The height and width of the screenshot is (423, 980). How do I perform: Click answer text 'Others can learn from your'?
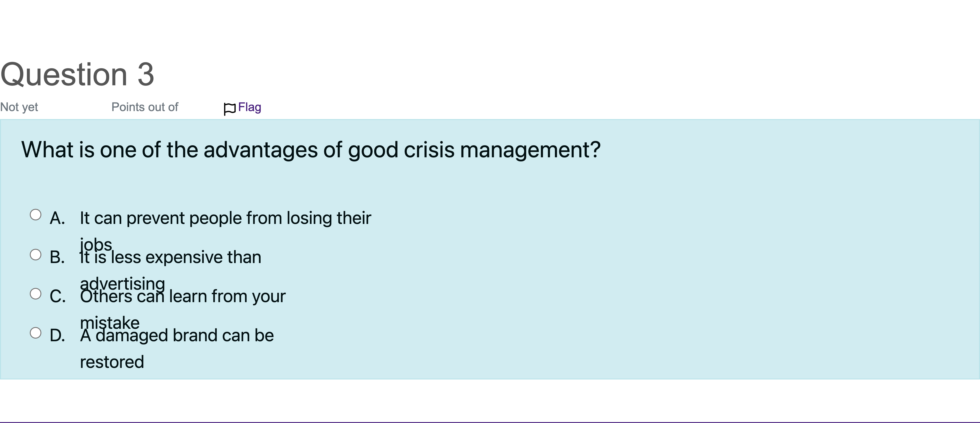183,296
